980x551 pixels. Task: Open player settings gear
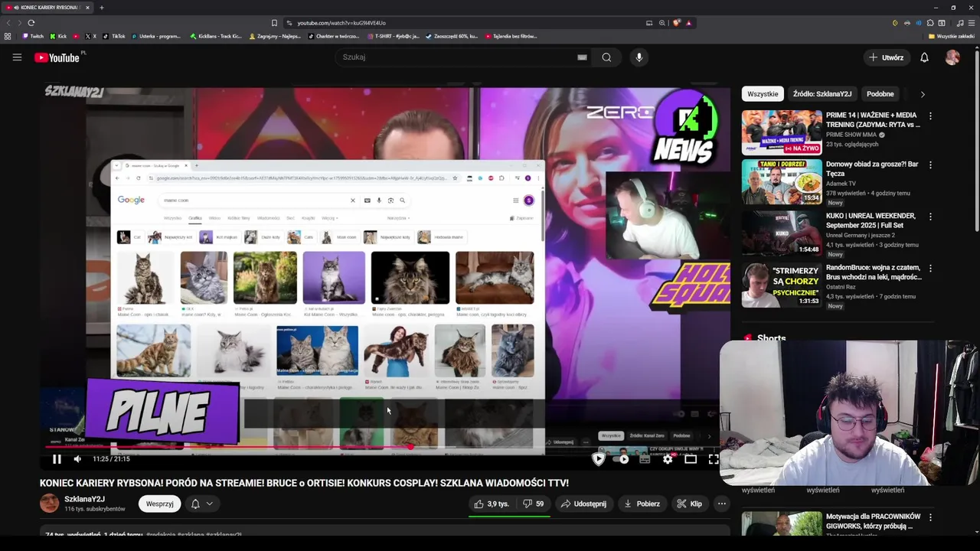click(x=668, y=459)
